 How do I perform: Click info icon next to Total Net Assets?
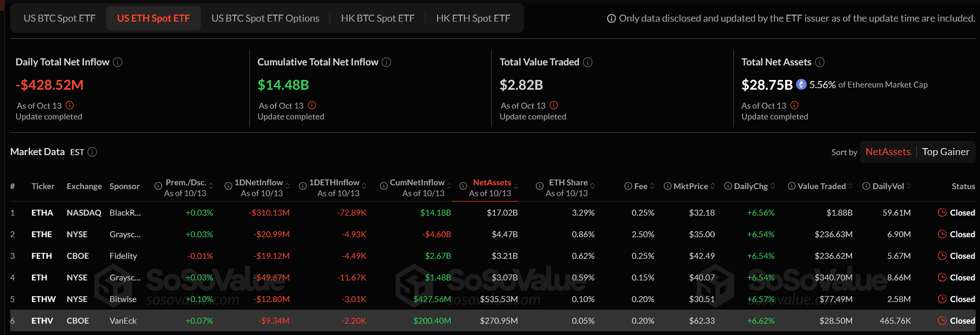tap(820, 62)
